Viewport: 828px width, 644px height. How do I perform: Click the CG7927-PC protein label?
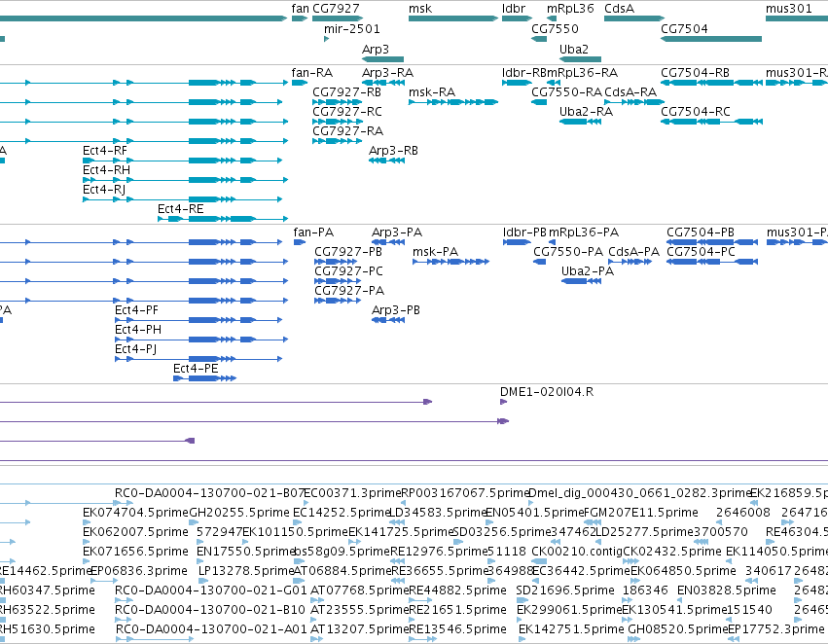[x=349, y=271]
